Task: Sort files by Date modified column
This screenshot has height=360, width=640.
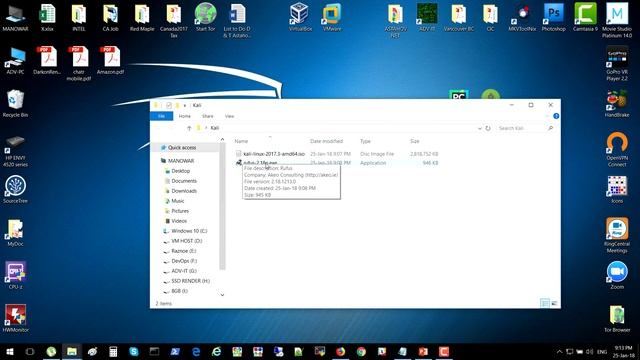Action: (x=326, y=141)
